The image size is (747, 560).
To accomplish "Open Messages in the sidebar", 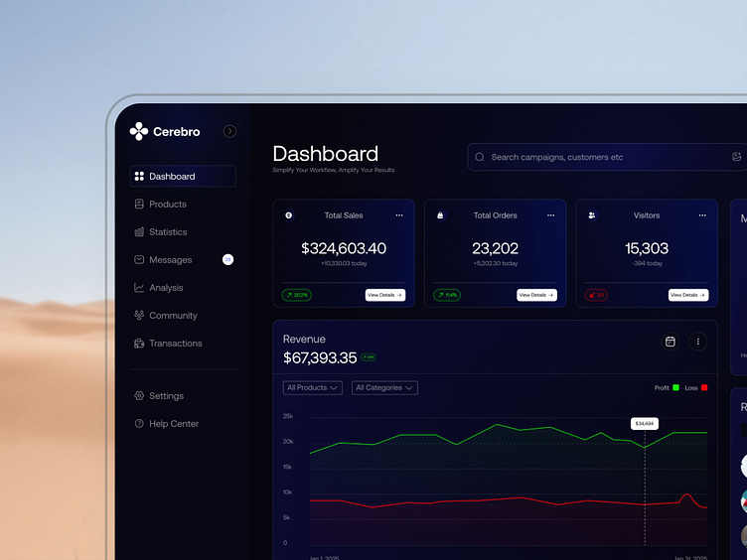I will click(x=183, y=259).
